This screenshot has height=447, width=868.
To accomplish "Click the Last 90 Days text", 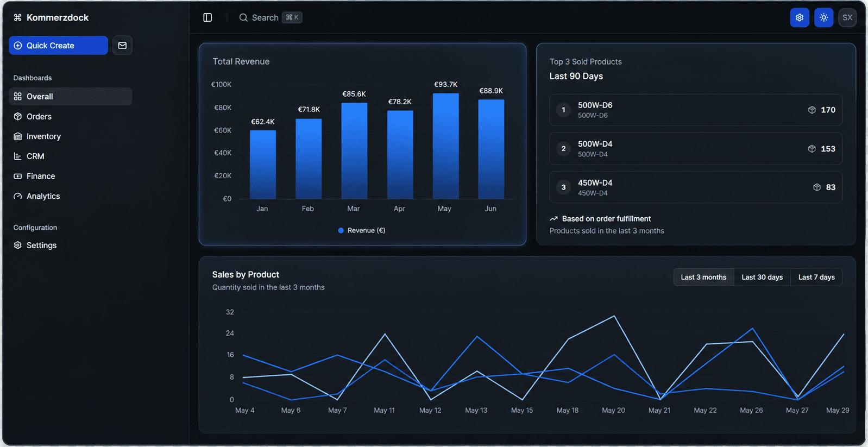I will pos(576,76).
